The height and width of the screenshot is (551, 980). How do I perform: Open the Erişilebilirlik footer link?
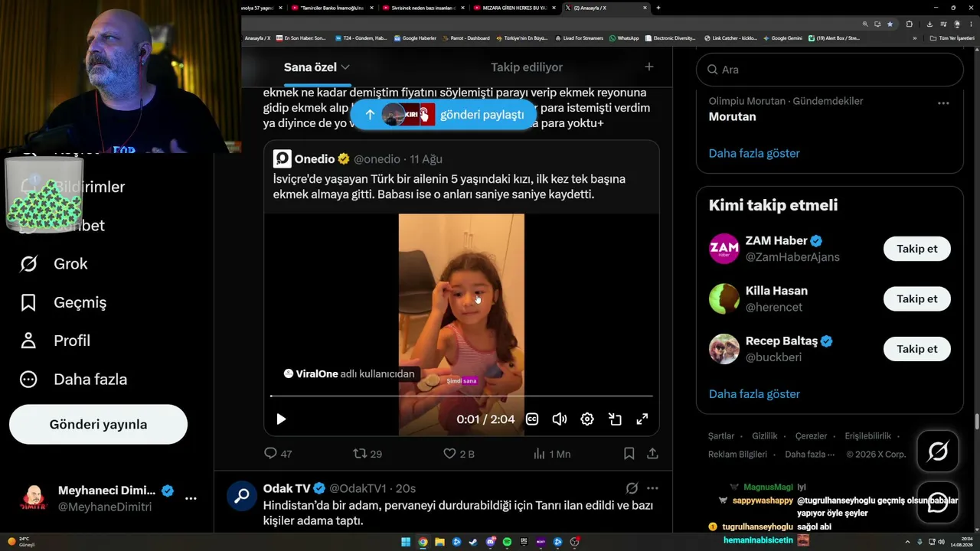coord(867,435)
